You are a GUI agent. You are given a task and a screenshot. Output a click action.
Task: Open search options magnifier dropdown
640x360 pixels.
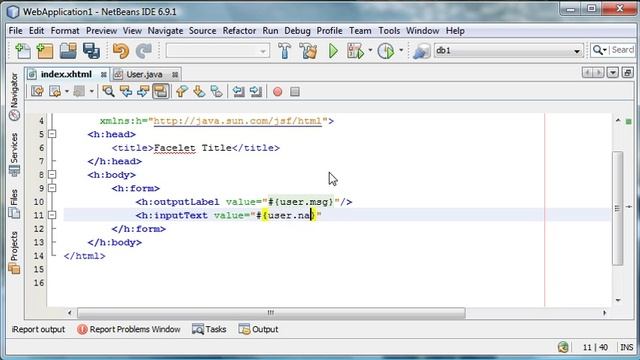click(x=600, y=50)
